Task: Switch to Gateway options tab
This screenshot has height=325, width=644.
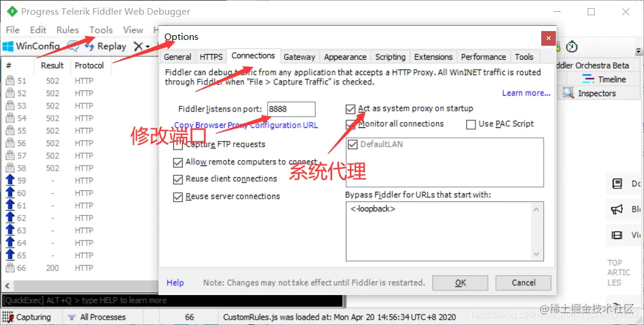Action: pyautogui.click(x=299, y=57)
